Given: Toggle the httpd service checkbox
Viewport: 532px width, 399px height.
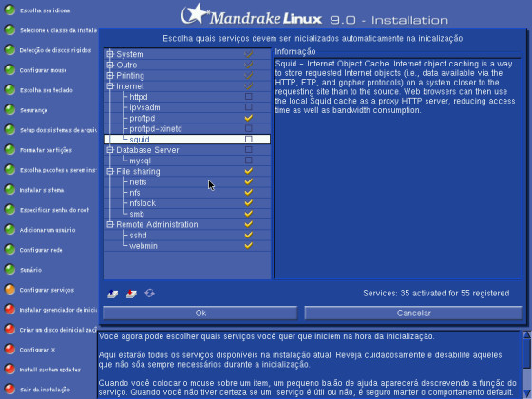Looking at the screenshot, I should 249,97.
